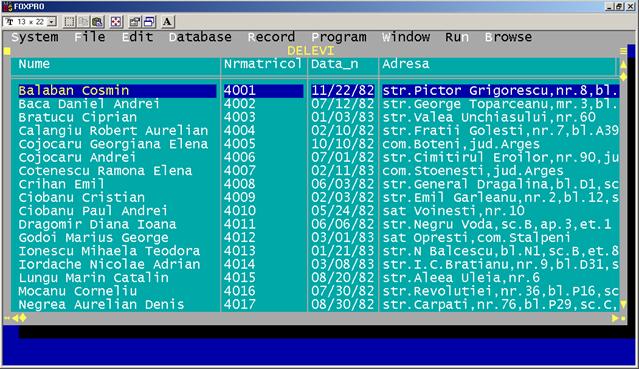Click the Background toolbar icon
The height and width of the screenshot is (369, 639).
(149, 22)
